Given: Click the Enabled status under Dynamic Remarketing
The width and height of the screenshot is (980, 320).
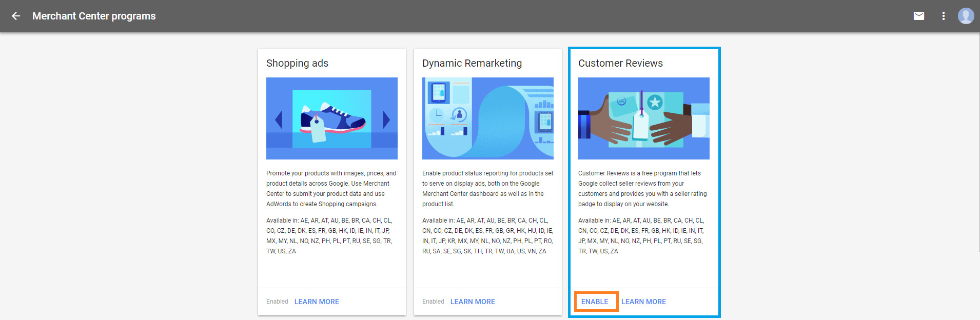Looking at the screenshot, I should (x=433, y=302).
